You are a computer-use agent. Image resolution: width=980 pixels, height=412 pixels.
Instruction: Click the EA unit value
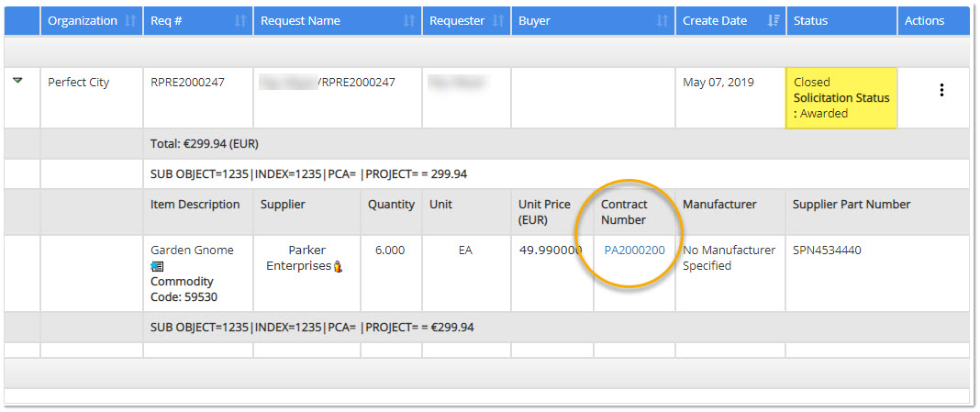(465, 251)
